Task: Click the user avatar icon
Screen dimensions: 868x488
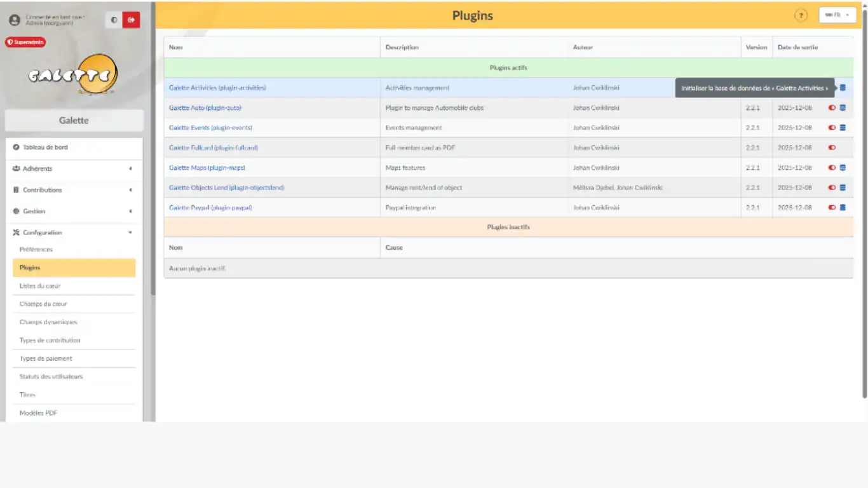Action: tap(15, 20)
